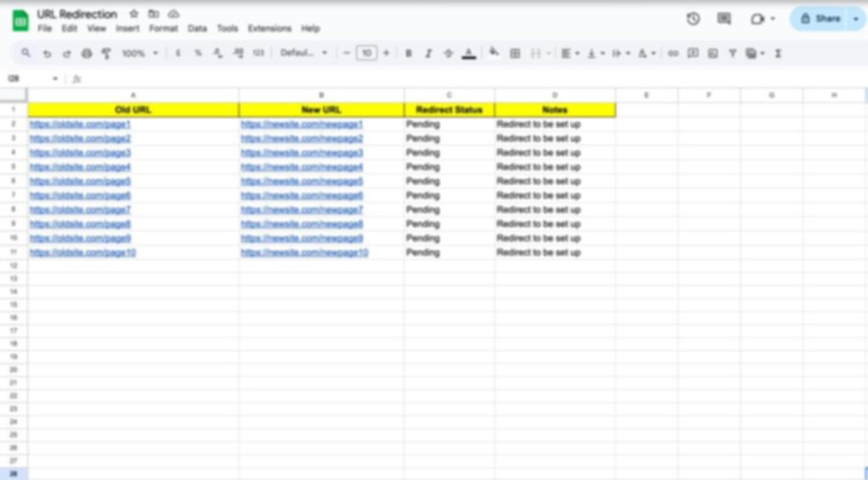Open the View menu

point(97,28)
